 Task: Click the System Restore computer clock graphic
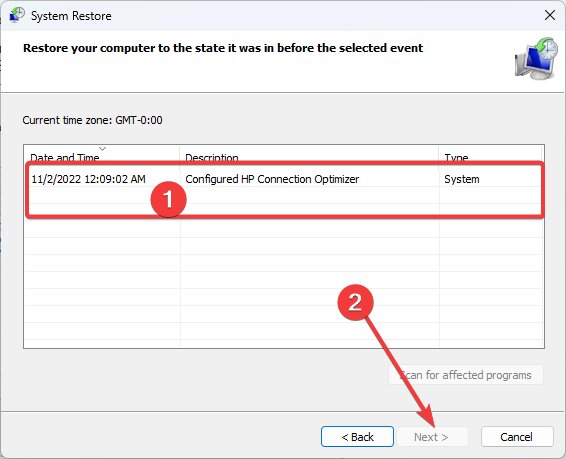tap(536, 58)
